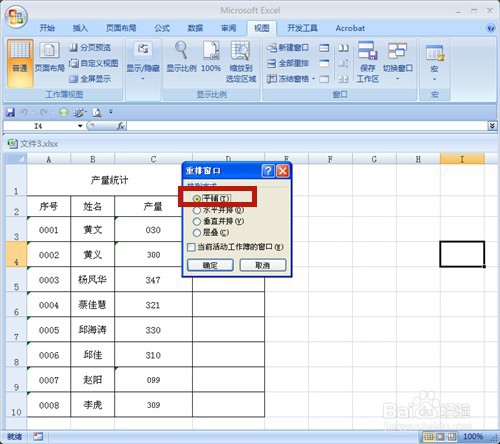Click the Undo arrow icon
Viewport: 500px width, 444px height.
24,112
